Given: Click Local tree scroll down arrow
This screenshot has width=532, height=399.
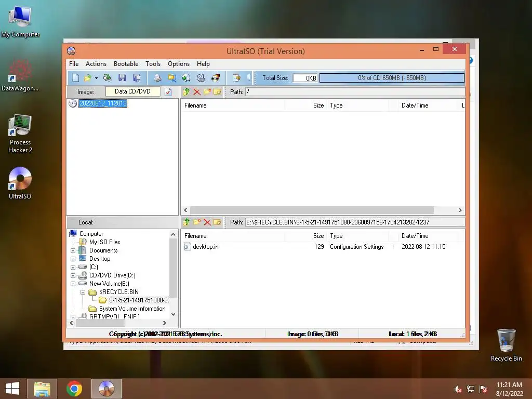Looking at the screenshot, I should point(174,314).
